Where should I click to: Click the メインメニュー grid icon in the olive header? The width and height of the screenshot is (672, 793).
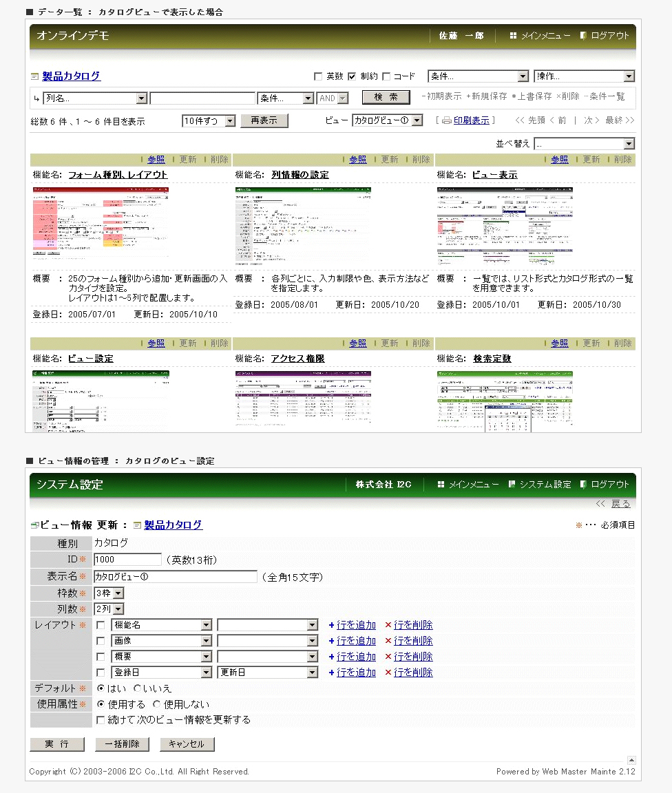(x=513, y=36)
